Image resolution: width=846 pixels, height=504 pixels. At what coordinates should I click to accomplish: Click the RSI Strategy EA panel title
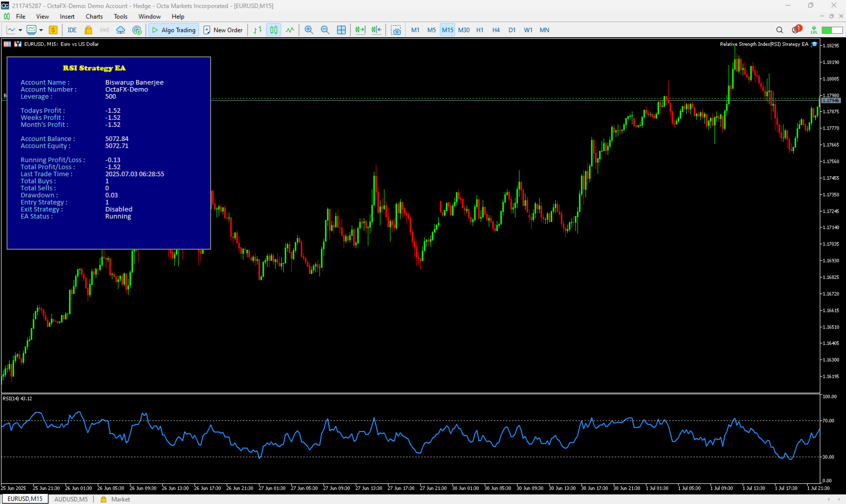[x=94, y=68]
